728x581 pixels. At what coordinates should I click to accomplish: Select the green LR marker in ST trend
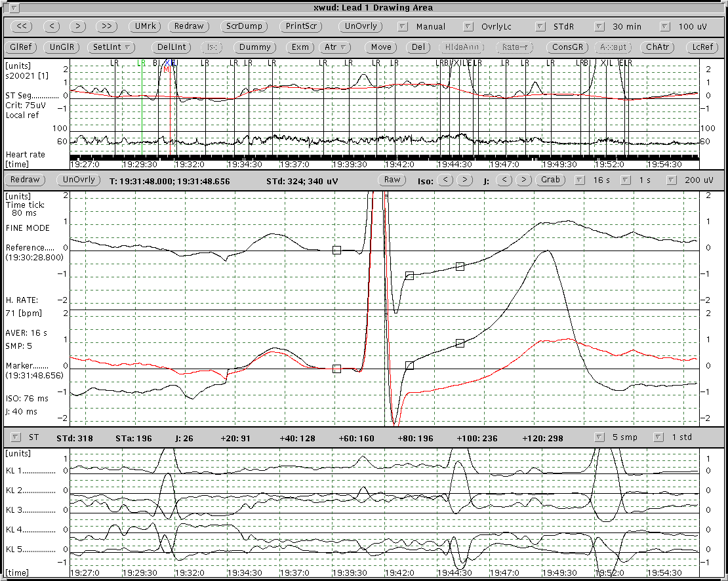tap(142, 63)
